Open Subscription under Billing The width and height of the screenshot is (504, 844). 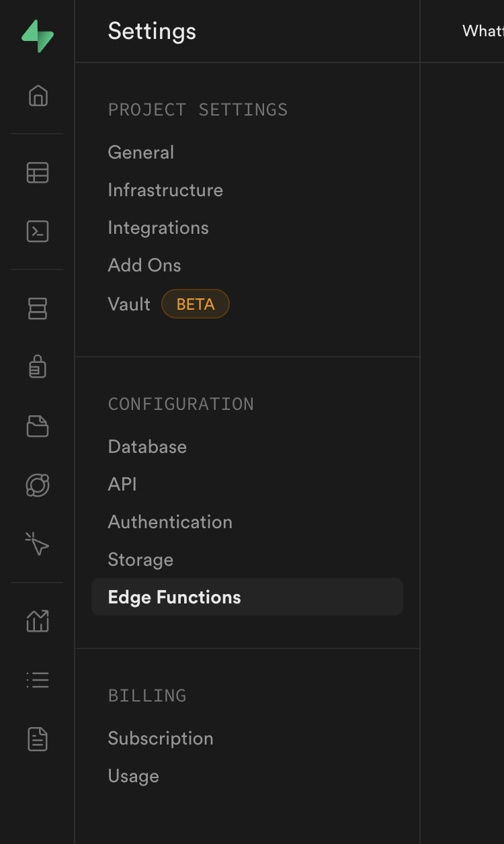(161, 738)
